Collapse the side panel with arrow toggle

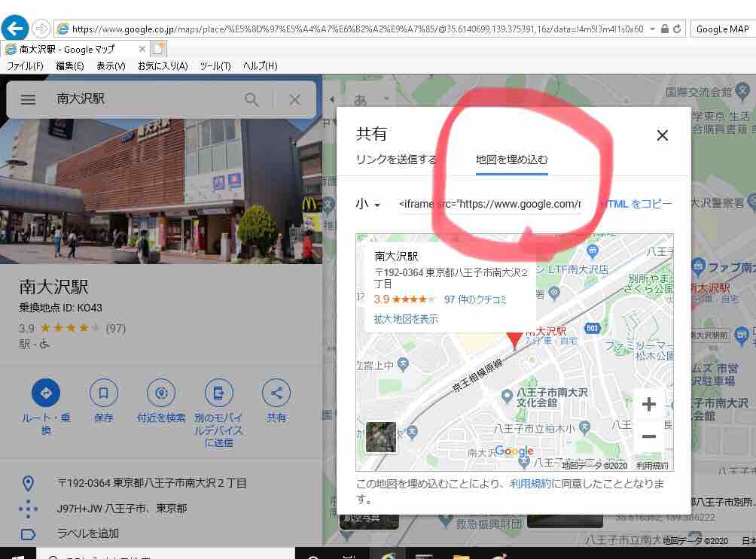click(x=332, y=99)
